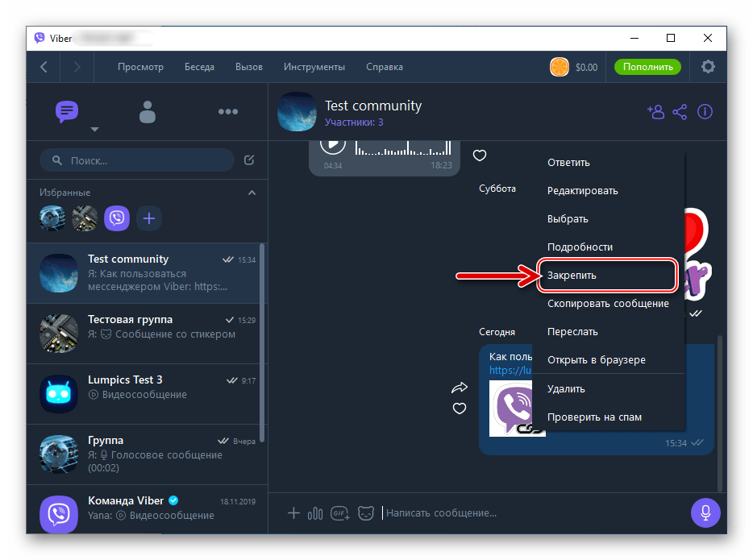Screen dimensions: 753x560
Task: Choose Редактировать in the context menu
Action: pyautogui.click(x=608, y=191)
